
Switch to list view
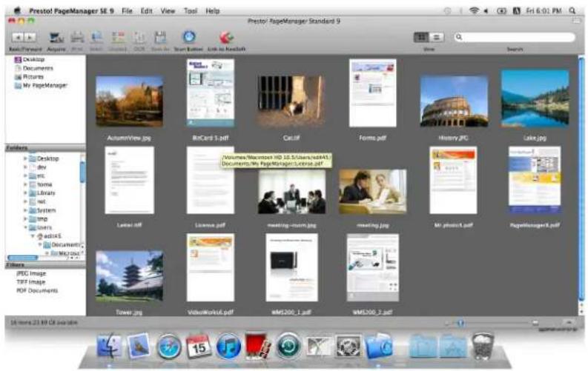pos(437,37)
